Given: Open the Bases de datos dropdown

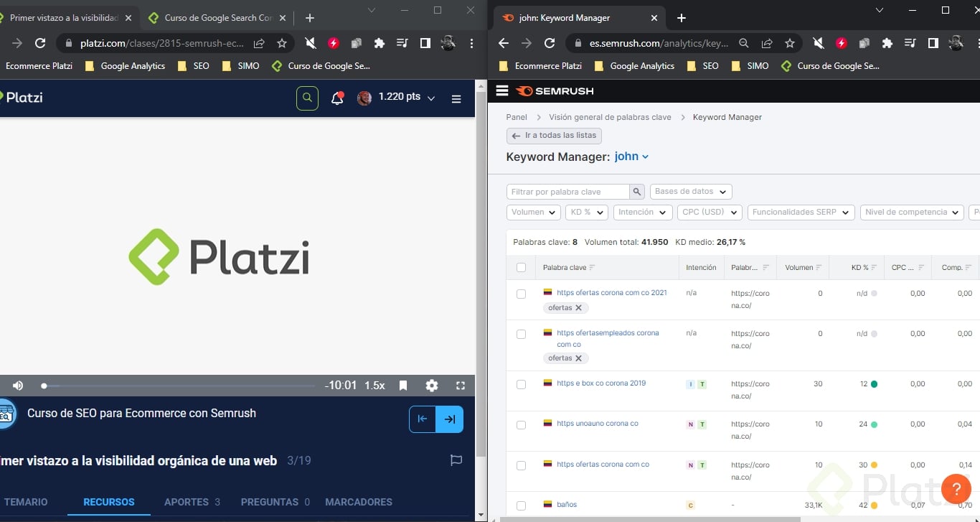Looking at the screenshot, I should (691, 192).
